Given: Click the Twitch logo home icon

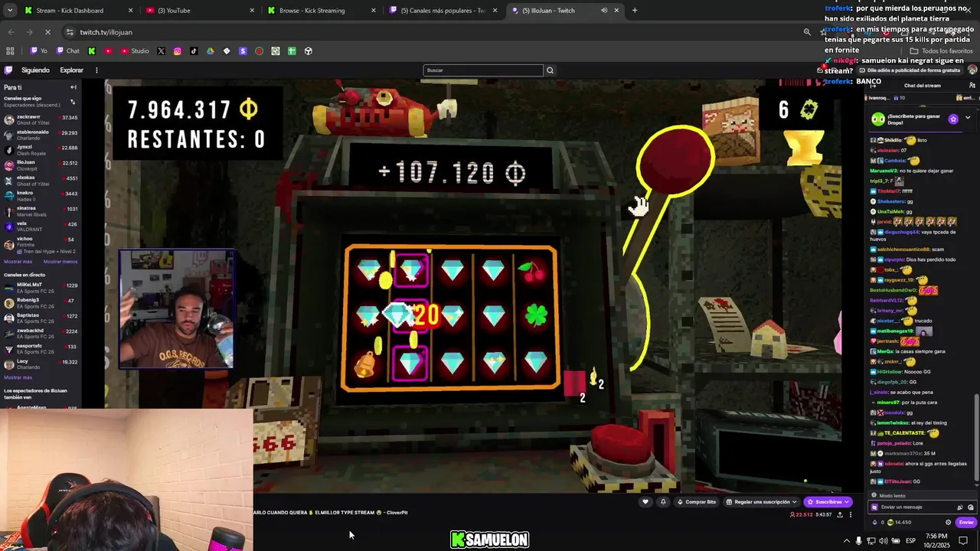Looking at the screenshot, I should pyautogui.click(x=9, y=70).
